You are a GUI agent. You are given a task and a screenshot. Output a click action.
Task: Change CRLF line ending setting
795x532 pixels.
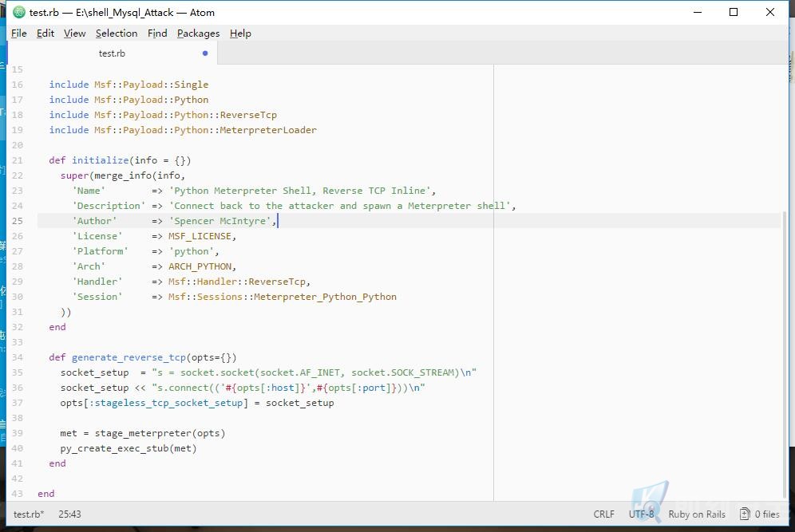coord(604,514)
